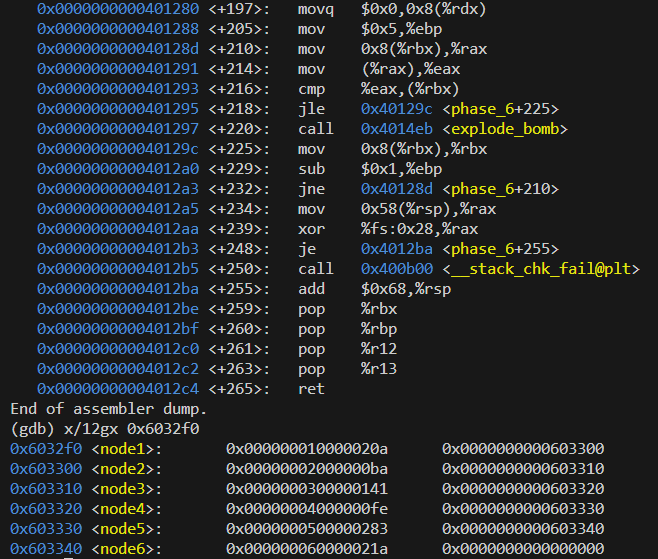
Task: Select the node1 symbol label
Action: (122, 449)
